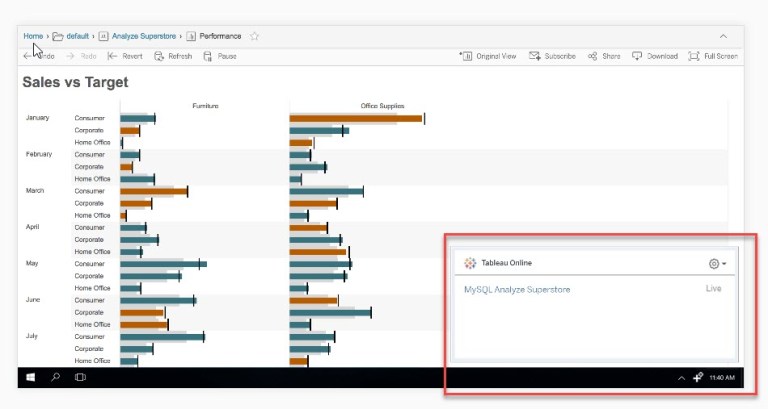Select MySQL Analyze Superstore data source
The image size is (768, 409).
pyautogui.click(x=517, y=289)
